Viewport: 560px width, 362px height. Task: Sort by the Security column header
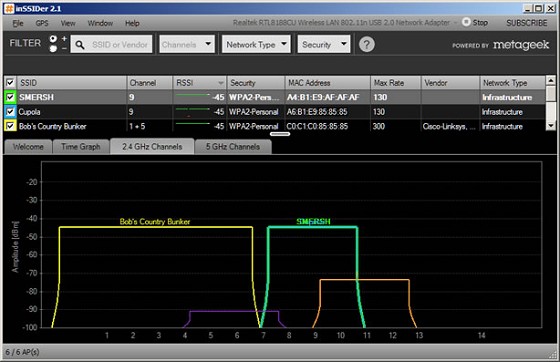[x=256, y=83]
